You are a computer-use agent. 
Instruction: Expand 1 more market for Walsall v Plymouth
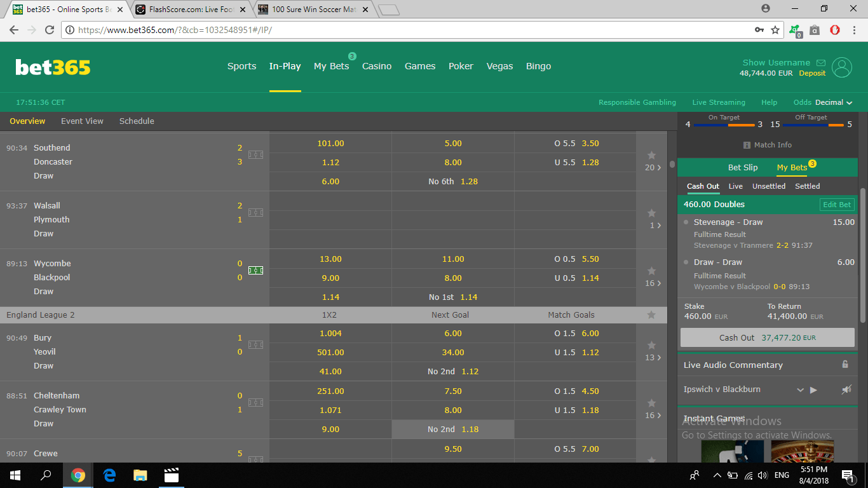655,226
